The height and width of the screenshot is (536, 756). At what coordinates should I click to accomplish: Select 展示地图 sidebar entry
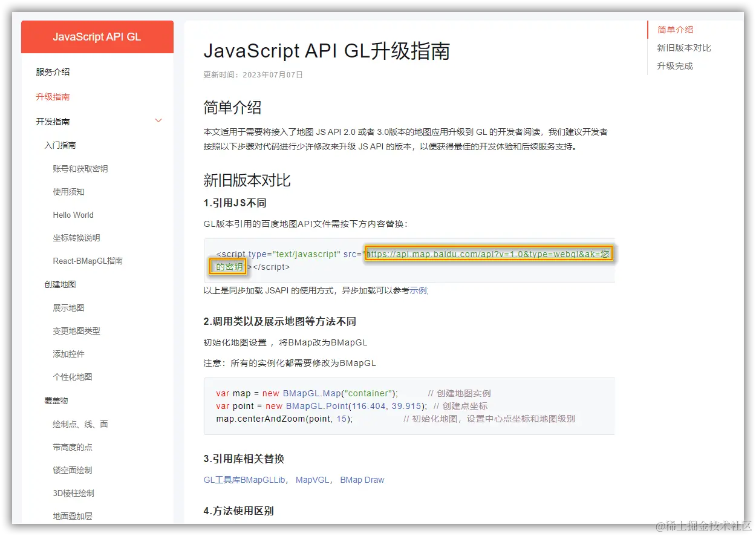click(x=68, y=308)
